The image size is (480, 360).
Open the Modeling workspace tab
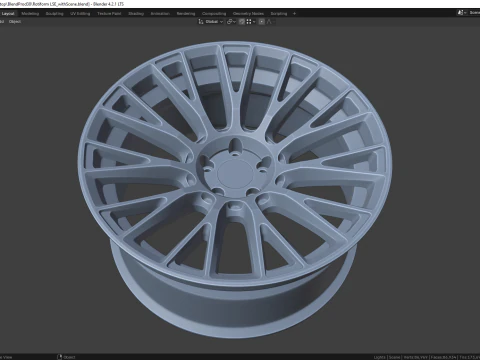tap(30, 14)
